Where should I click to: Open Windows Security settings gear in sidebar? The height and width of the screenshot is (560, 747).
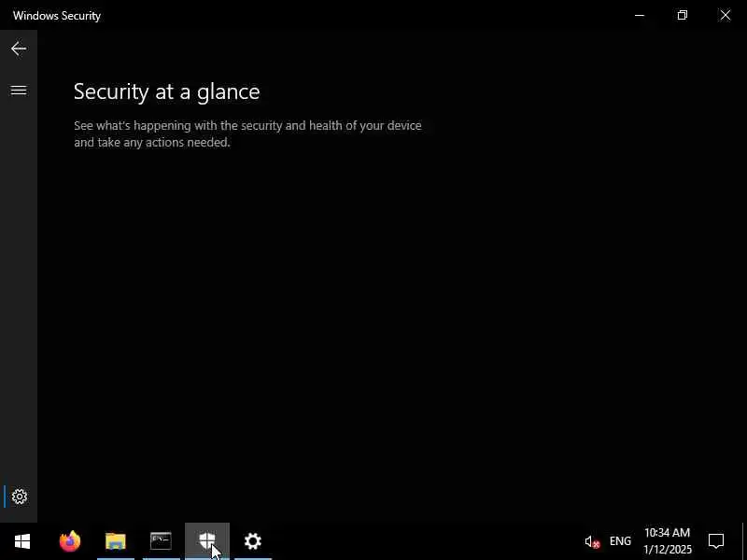(19, 497)
